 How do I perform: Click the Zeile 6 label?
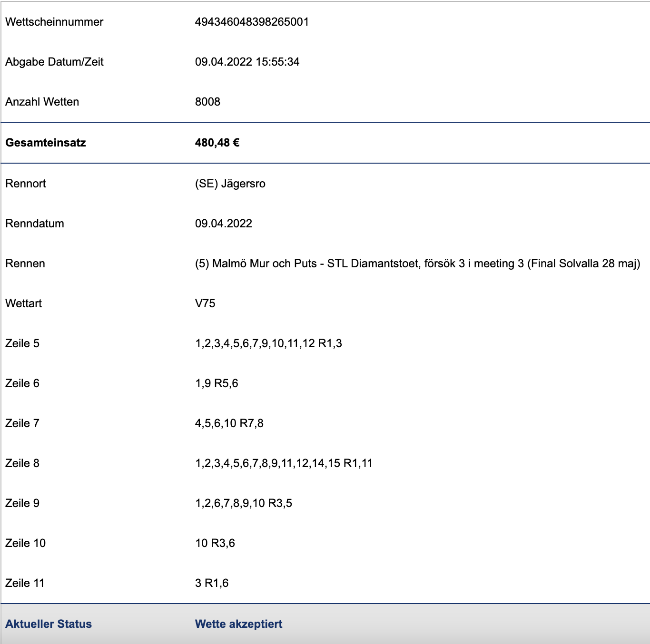coord(22,383)
